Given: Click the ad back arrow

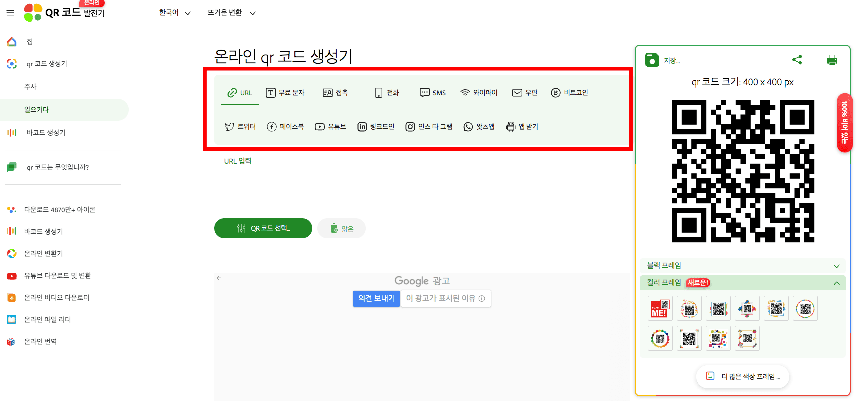Looking at the screenshot, I should (x=219, y=278).
